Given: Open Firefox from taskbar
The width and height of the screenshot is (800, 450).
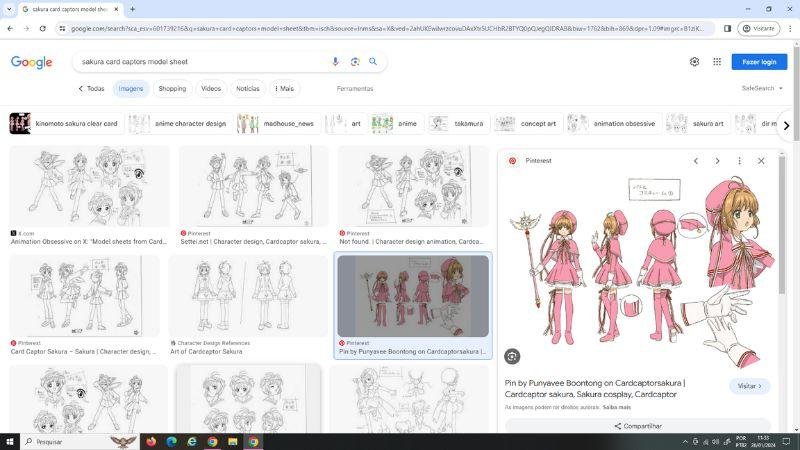Looking at the screenshot, I should pos(151,442).
